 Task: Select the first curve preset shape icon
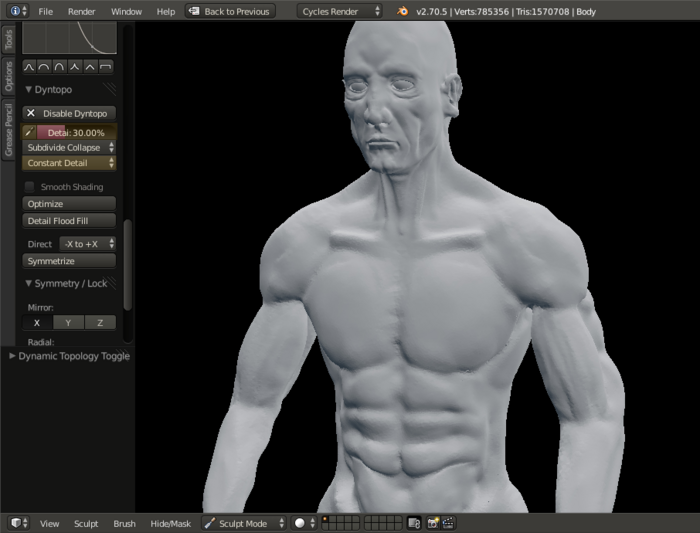click(29, 67)
